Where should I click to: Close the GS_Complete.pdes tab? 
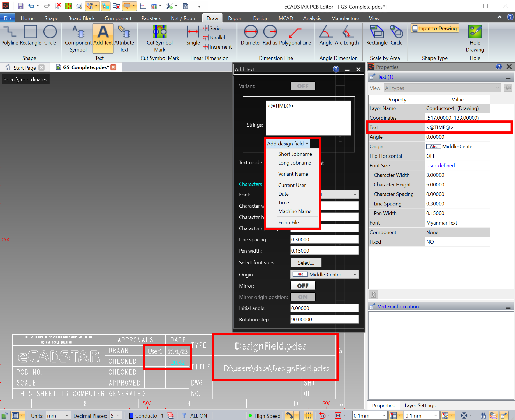point(113,67)
